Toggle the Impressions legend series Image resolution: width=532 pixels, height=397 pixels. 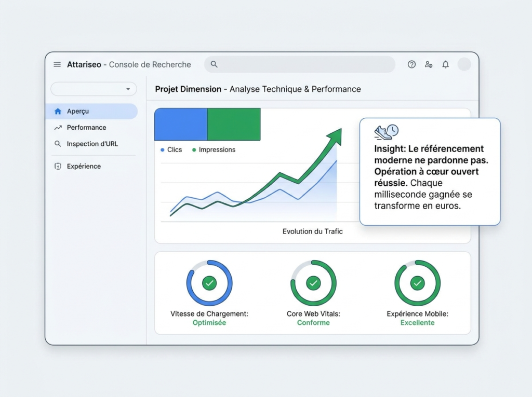(x=214, y=150)
